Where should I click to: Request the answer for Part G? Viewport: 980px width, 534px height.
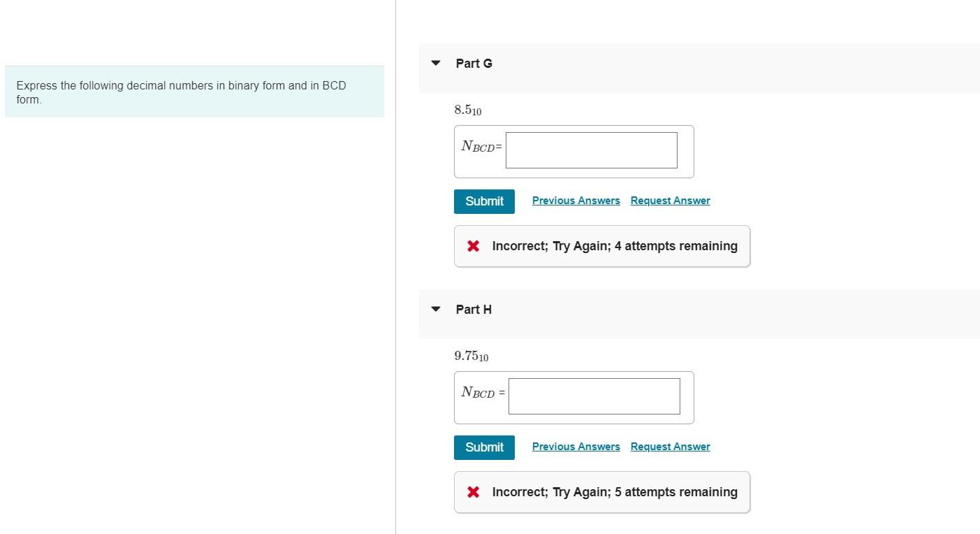click(x=669, y=201)
